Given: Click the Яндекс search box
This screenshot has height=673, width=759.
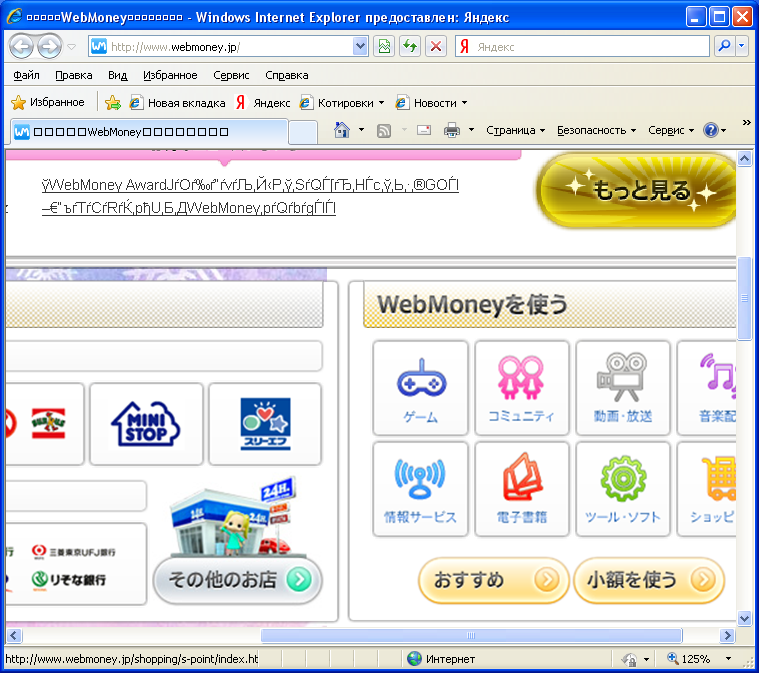Looking at the screenshot, I should 582,46.
